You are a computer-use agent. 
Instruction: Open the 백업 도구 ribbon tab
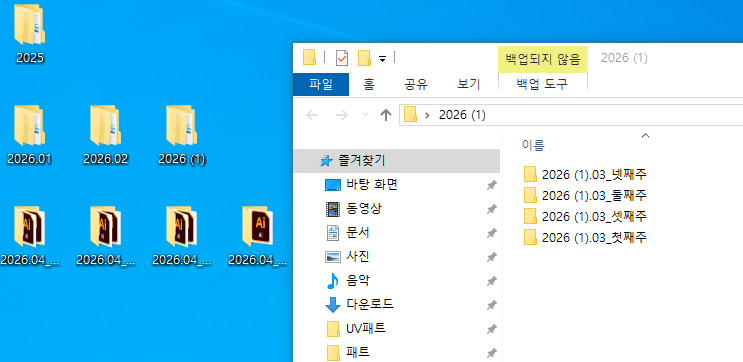pos(543,84)
